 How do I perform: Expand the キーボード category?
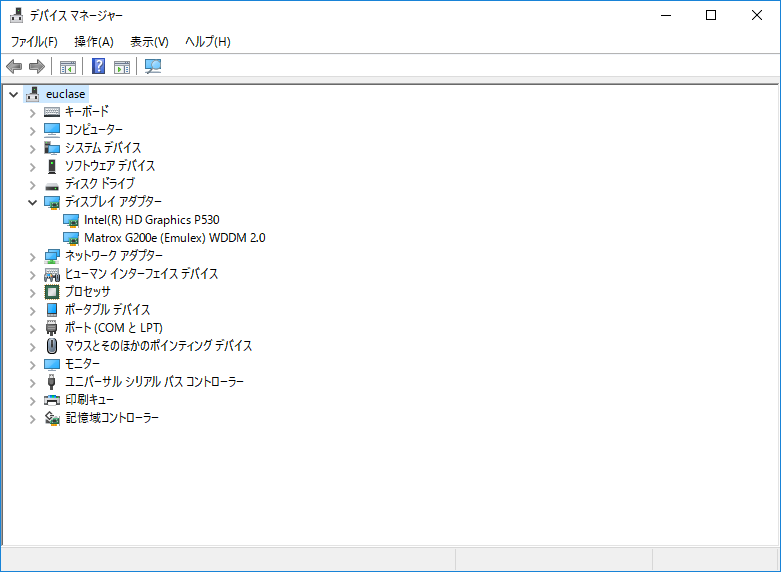tap(32, 112)
